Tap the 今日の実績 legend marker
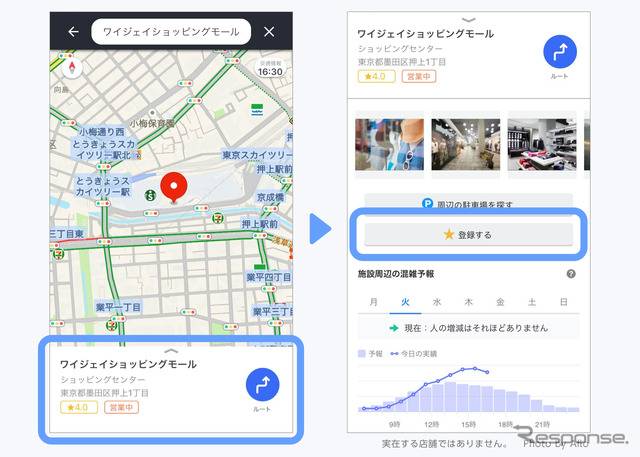 tap(394, 354)
